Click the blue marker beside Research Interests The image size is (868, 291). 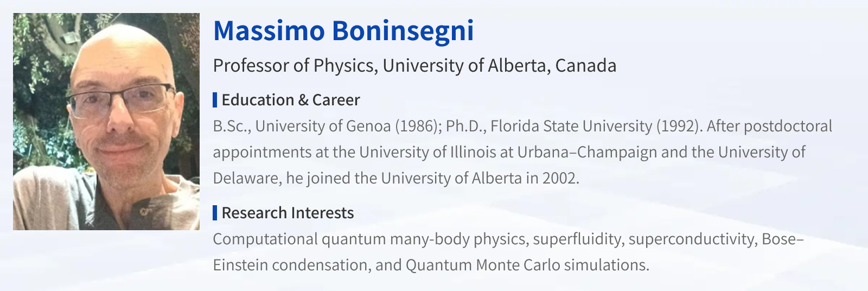click(215, 213)
